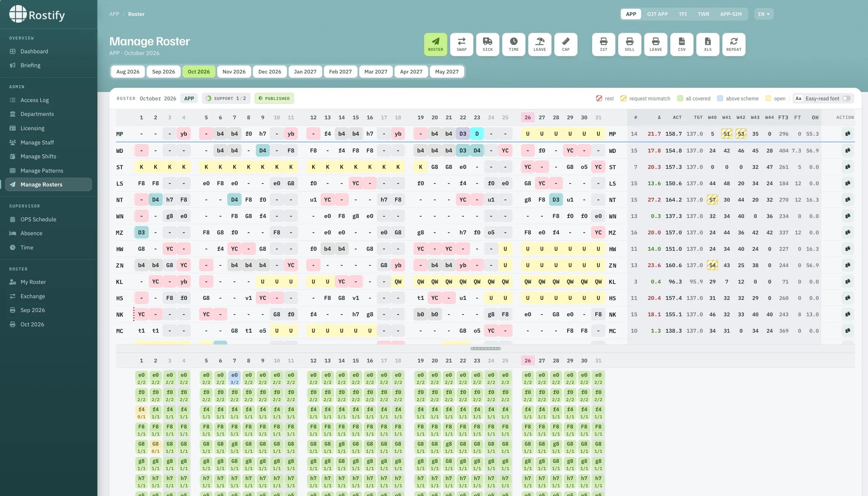
Task: Click the W41 value 51 in MP row
Action: pyautogui.click(x=726, y=134)
